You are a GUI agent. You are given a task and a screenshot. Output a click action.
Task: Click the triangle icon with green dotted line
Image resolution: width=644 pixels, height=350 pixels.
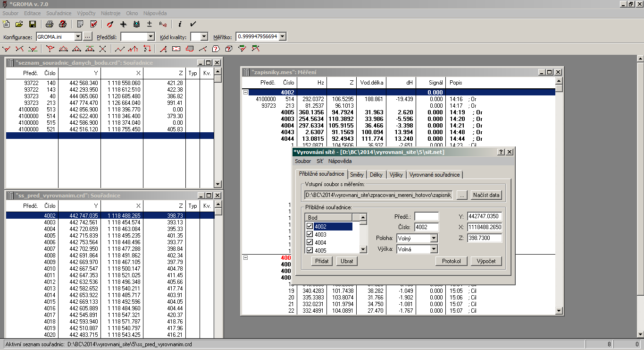tap(90, 49)
